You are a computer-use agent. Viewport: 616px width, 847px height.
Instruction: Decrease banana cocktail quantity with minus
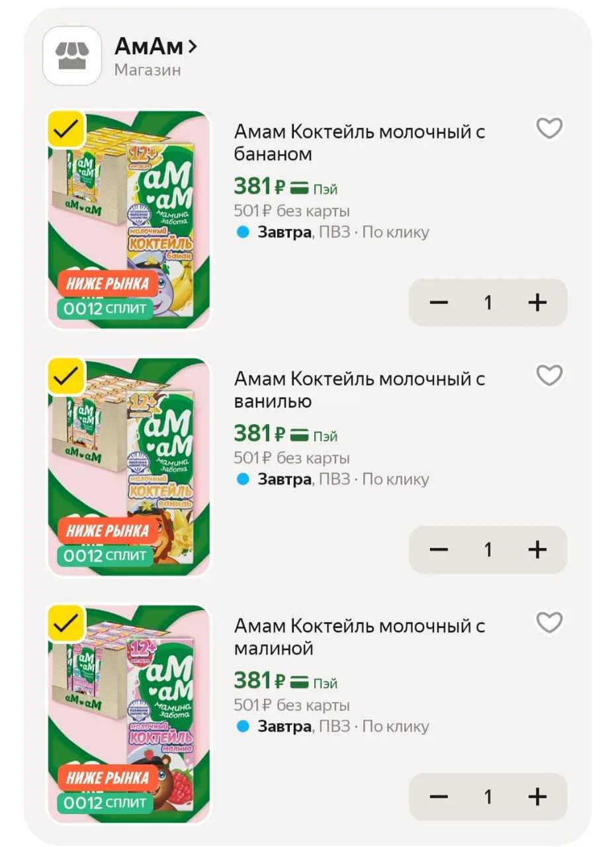click(x=439, y=302)
